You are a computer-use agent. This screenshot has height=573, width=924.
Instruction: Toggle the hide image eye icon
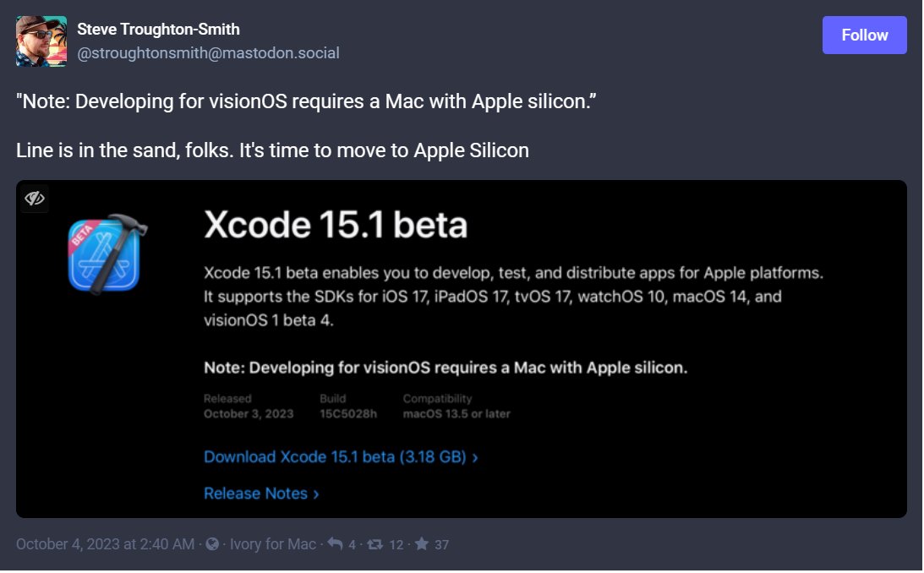pos(34,199)
